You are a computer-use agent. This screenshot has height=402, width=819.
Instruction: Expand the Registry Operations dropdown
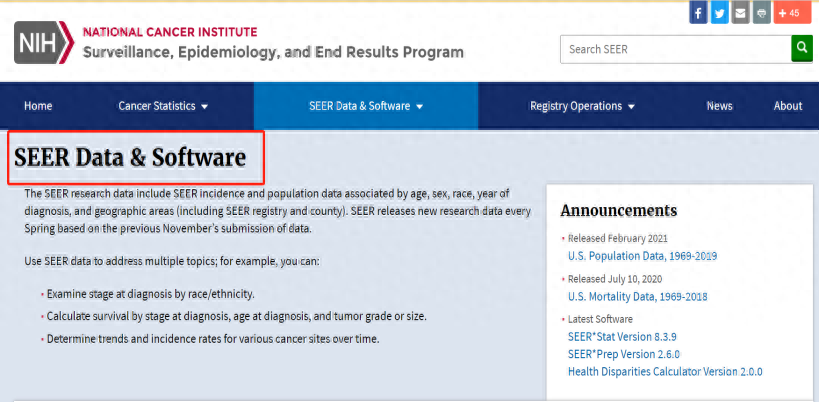[x=581, y=106]
